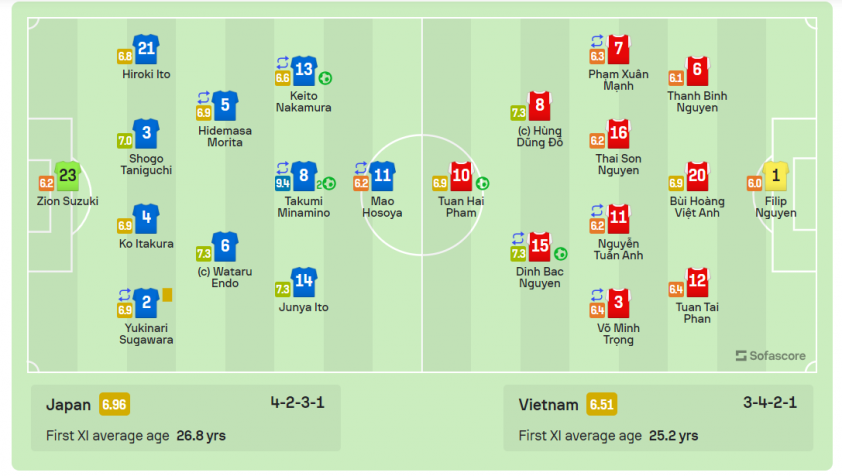The height and width of the screenshot is (476, 842).
Task: Click the Sofascore logo on the pitch
Action: click(771, 356)
